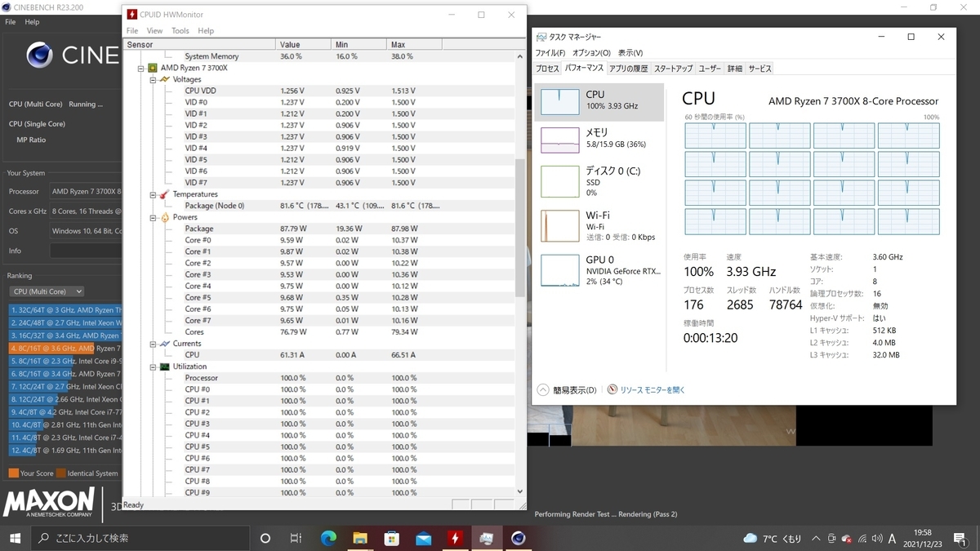Click the AMD Ryzen 7 3700X chip icon
Viewport: 980px width, 551px height.
[153, 69]
